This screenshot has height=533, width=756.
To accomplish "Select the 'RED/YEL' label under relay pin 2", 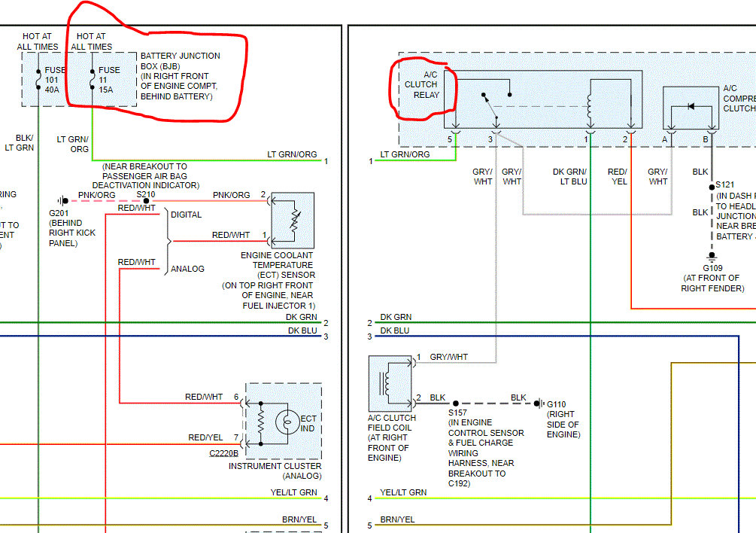I will click(x=617, y=177).
